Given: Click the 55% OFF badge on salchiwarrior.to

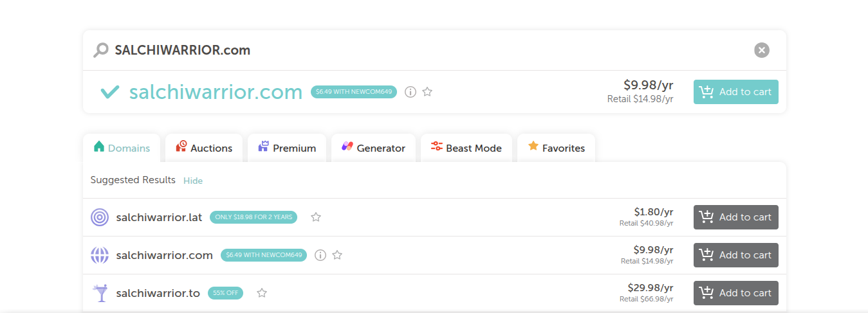Looking at the screenshot, I should 225,293.
